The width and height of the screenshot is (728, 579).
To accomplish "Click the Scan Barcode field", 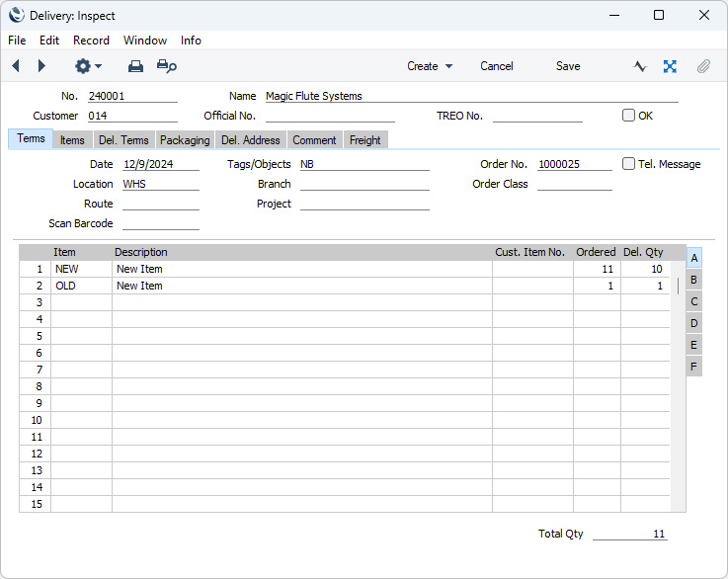I will coord(161,223).
